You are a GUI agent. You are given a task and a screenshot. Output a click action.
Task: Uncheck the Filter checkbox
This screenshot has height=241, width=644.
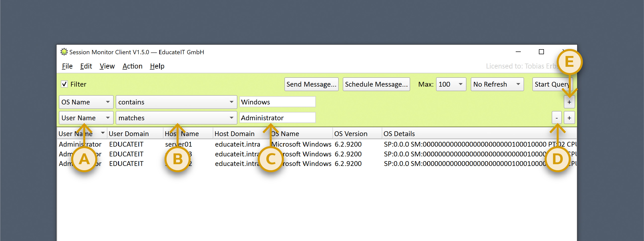(64, 84)
